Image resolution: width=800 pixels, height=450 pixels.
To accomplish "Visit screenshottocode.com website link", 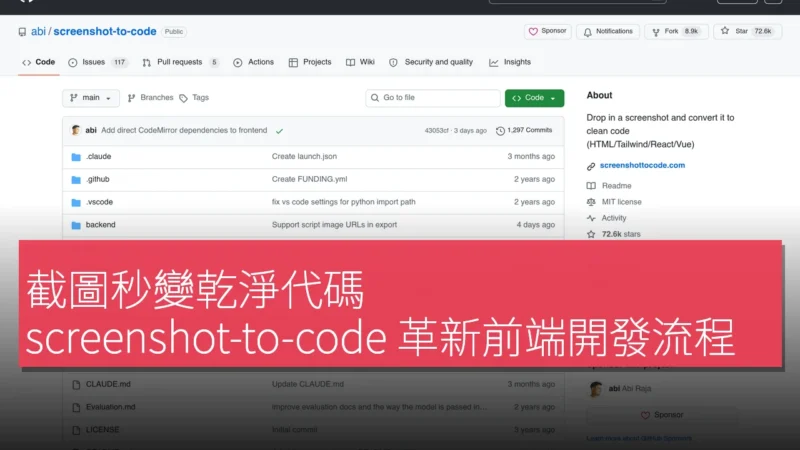I will coord(642,165).
